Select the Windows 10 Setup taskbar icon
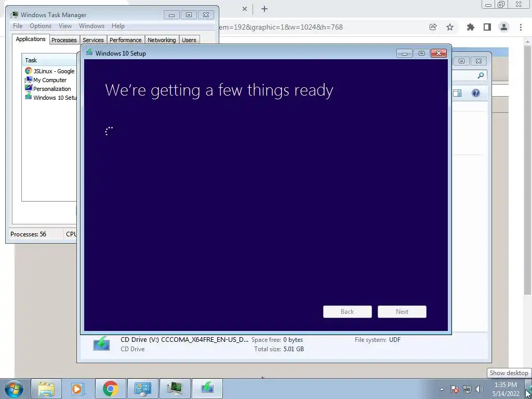The image size is (532, 399). click(207, 389)
